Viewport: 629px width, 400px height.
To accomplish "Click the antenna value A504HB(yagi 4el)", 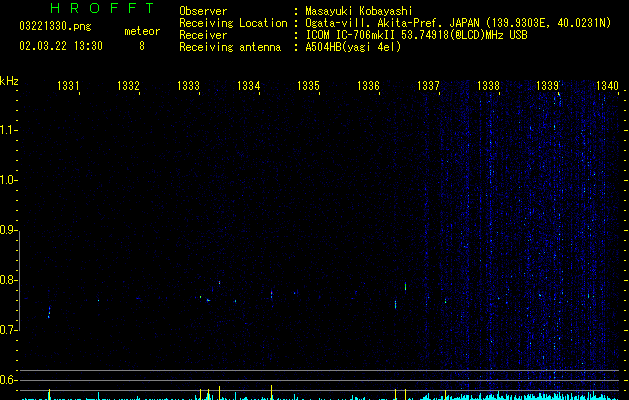I will coord(353,47).
